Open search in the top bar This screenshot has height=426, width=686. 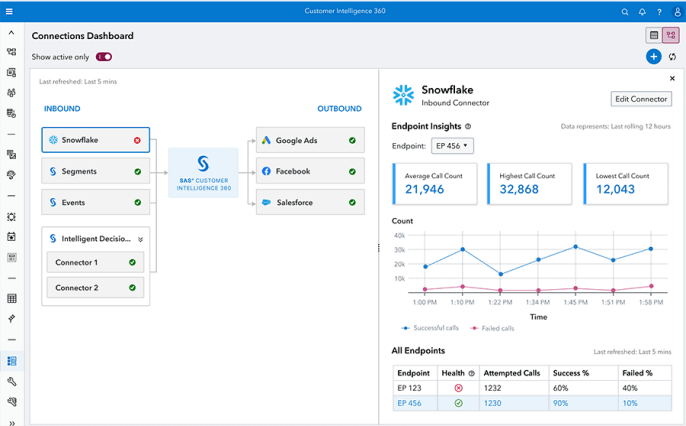click(x=625, y=12)
